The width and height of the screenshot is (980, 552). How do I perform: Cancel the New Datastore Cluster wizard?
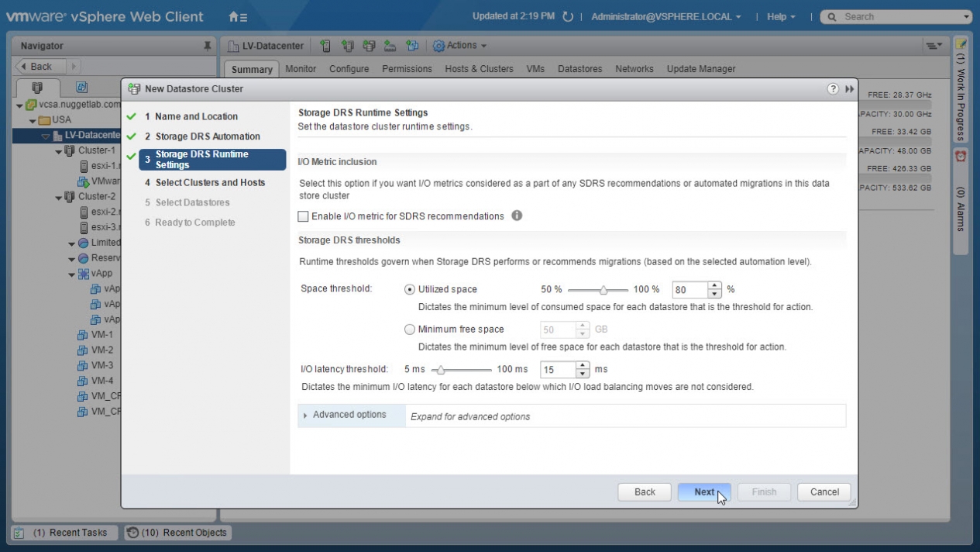(824, 492)
